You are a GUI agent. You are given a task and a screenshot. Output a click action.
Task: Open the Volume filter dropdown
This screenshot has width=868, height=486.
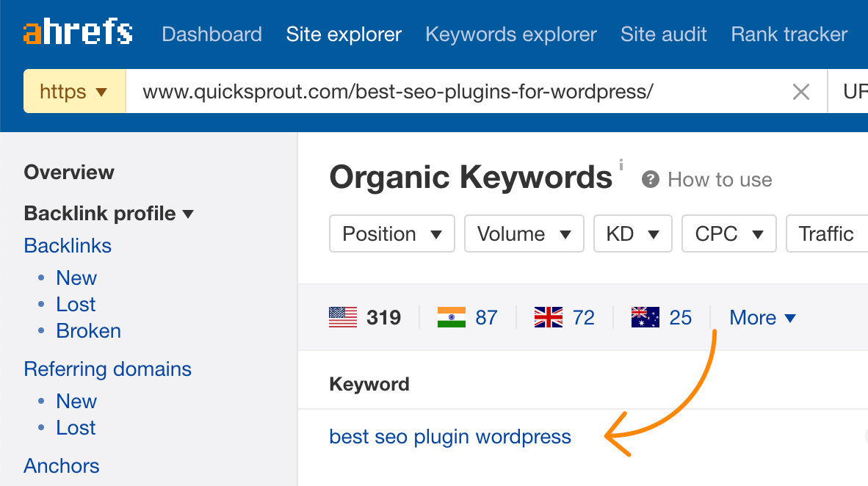[x=524, y=233]
